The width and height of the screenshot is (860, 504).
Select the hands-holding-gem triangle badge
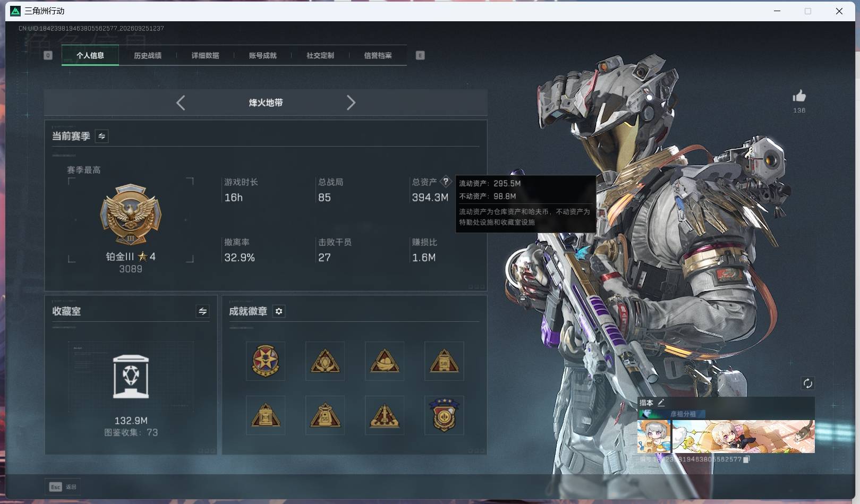tap(325, 361)
